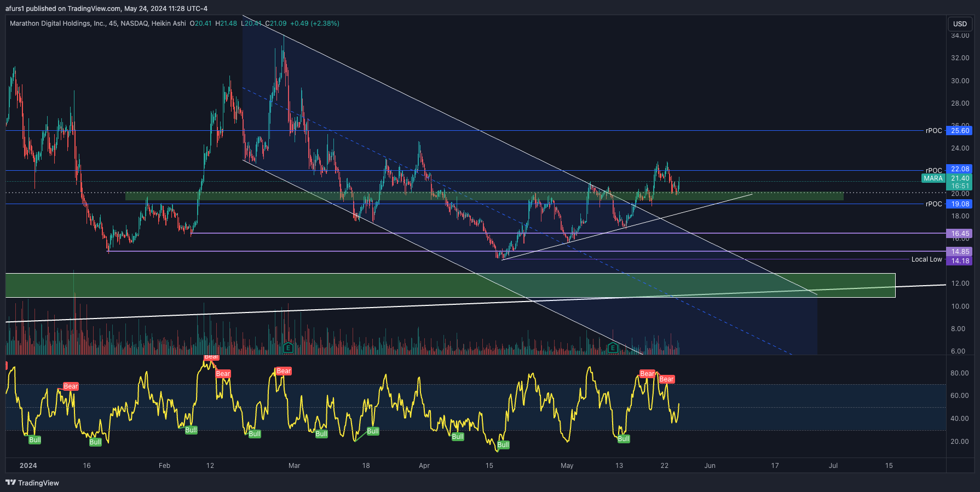Select the Local Low text label
980x492 pixels.
926,259
